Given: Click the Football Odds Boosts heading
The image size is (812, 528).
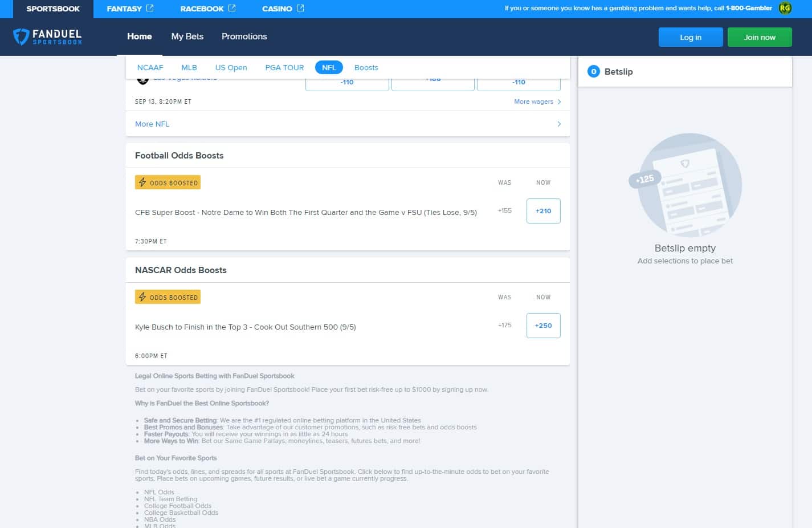Looking at the screenshot, I should [x=179, y=156].
